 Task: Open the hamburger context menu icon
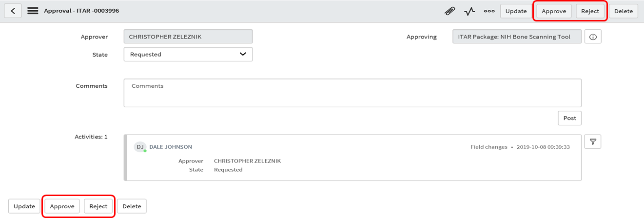click(x=33, y=11)
